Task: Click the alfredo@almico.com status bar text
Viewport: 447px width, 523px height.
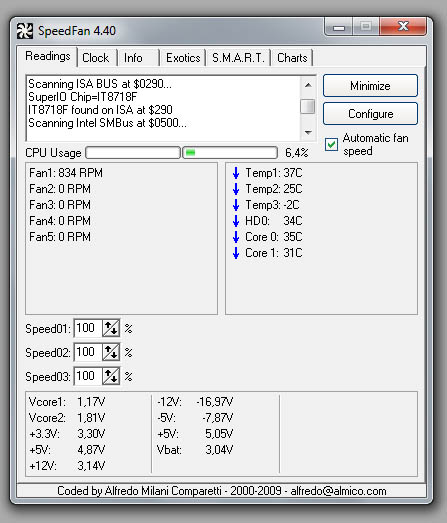Action: point(338,491)
